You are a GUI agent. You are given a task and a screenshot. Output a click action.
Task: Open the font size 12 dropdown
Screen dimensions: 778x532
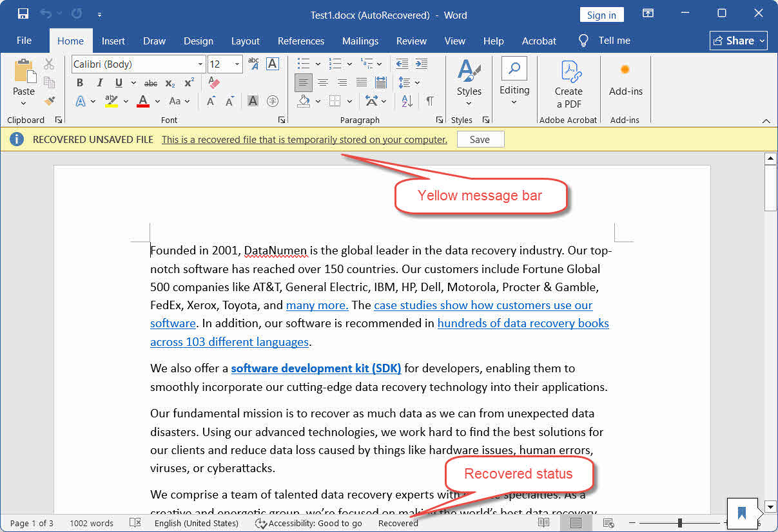pyautogui.click(x=237, y=64)
